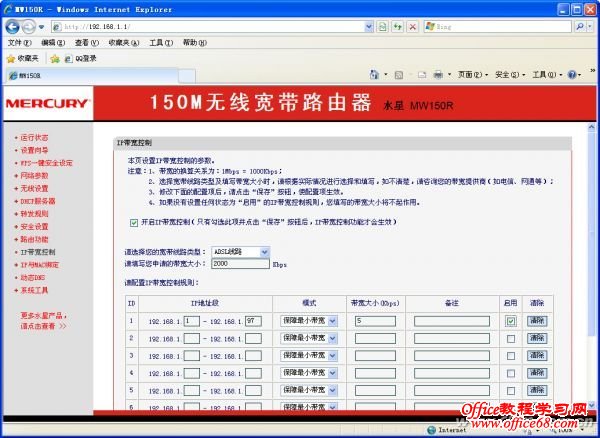Expand 系统工具 in the sidebar
This screenshot has height=438, width=600.
pos(34,290)
